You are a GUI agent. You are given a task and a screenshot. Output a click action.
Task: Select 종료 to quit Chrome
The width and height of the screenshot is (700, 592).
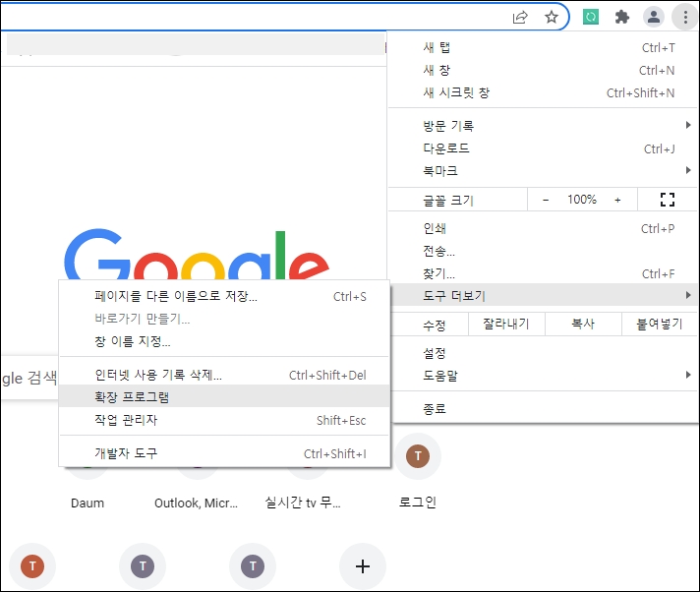(543, 408)
